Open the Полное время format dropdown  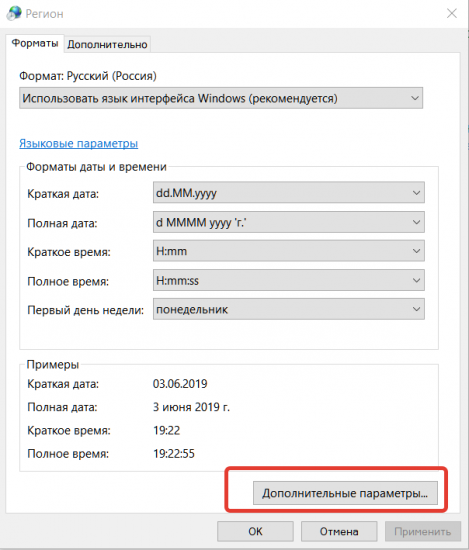coord(289,280)
